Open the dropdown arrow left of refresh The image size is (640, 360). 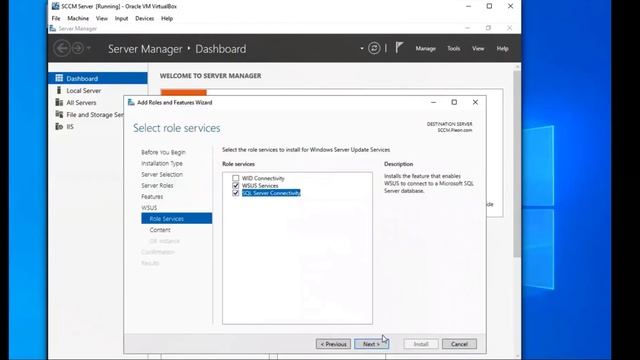(362, 48)
